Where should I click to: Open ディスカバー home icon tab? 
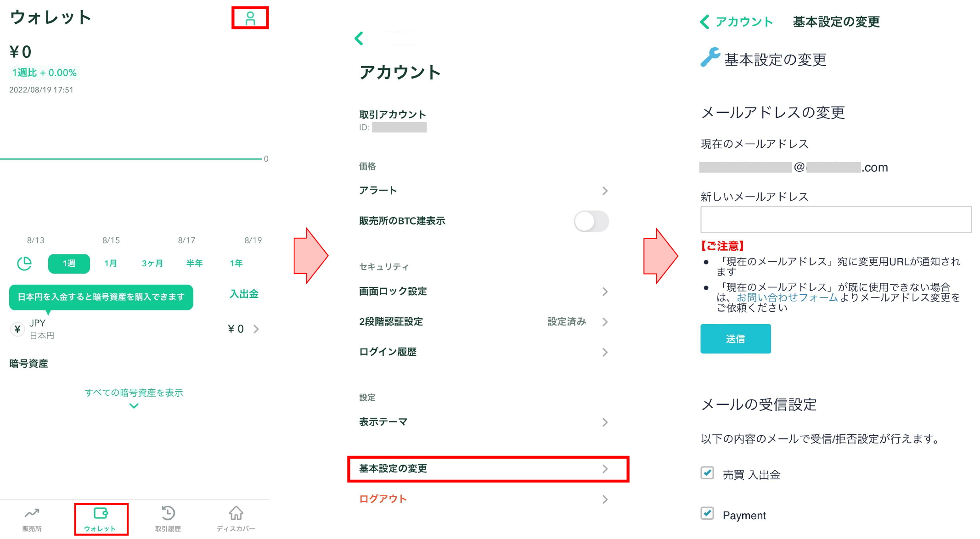(236, 513)
